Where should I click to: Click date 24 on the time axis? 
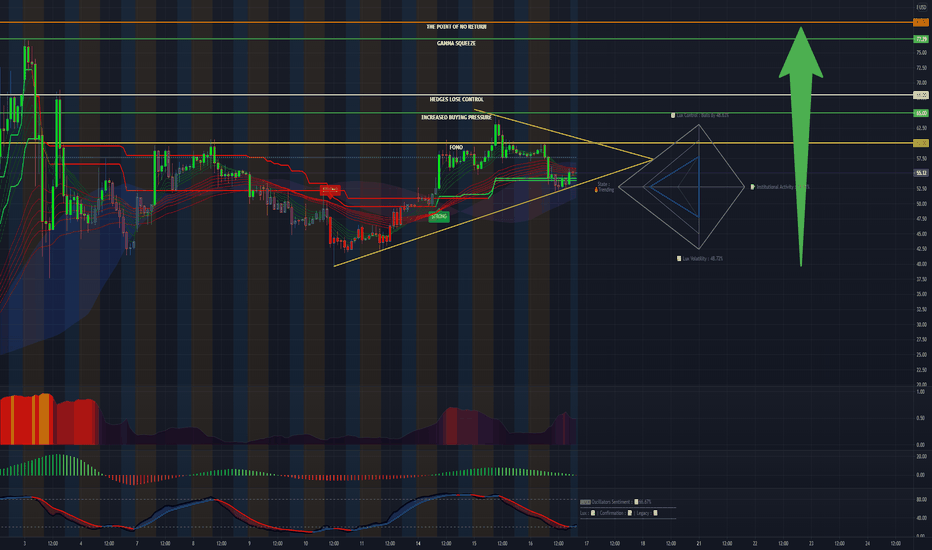(867, 543)
